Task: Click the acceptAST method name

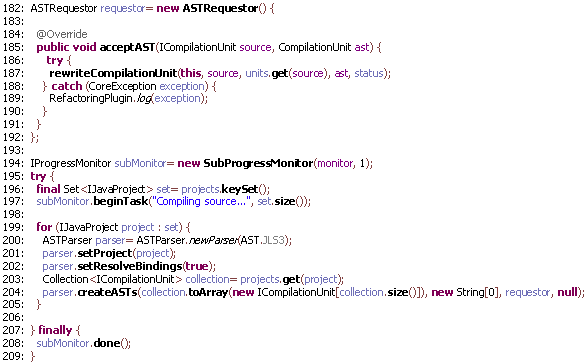Action: point(127,47)
